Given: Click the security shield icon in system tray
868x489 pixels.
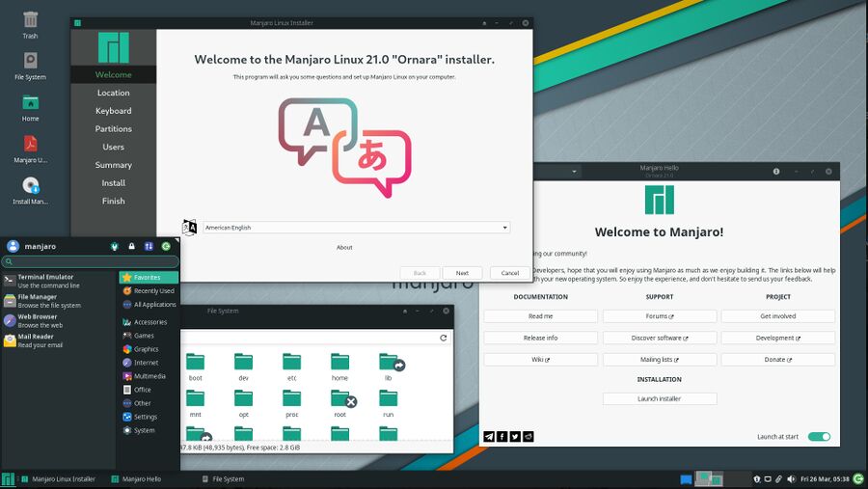Looking at the screenshot, I should pos(757,479).
